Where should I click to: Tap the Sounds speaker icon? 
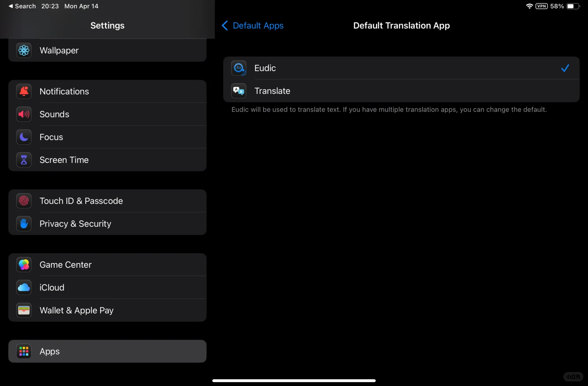click(x=24, y=114)
